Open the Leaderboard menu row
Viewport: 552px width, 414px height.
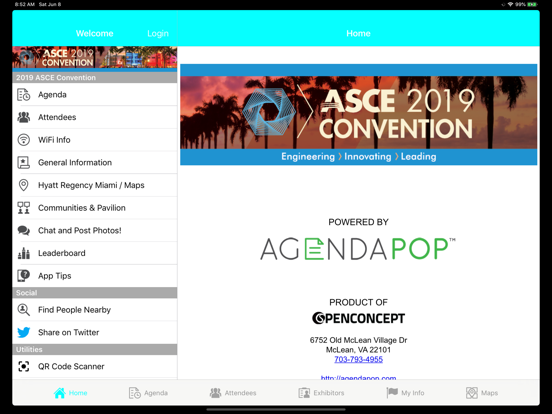point(95,253)
